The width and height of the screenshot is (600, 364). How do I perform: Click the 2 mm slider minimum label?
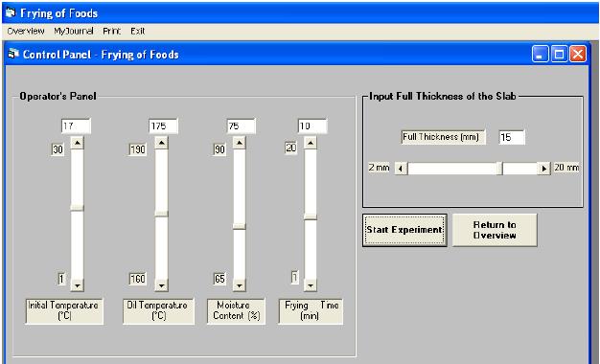pyautogui.click(x=379, y=168)
